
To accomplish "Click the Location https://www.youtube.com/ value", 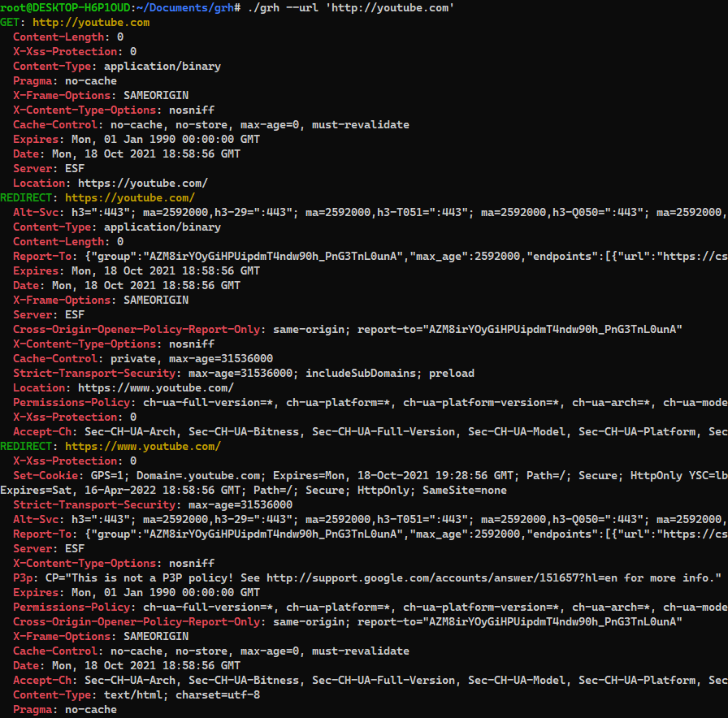I will tap(155, 388).
